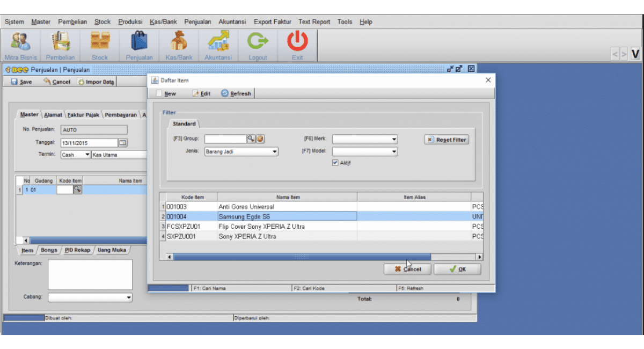Click the round clear icon beside Group search
644x349 pixels.
[x=260, y=139]
